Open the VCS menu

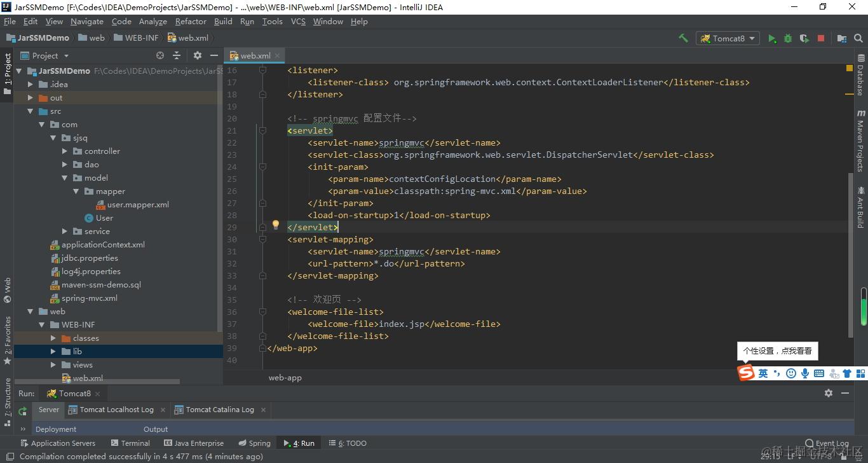(x=298, y=21)
